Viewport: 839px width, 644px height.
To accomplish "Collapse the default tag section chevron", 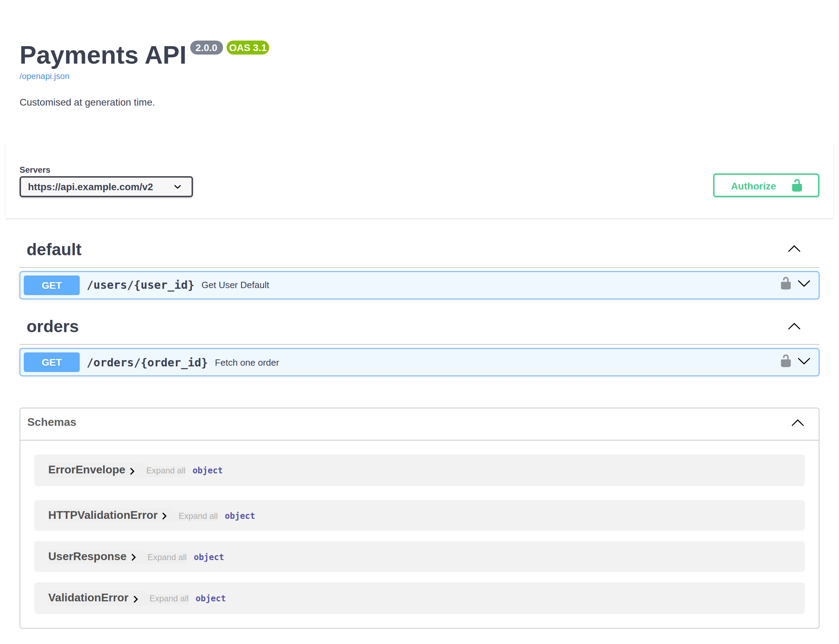I will tap(794, 249).
